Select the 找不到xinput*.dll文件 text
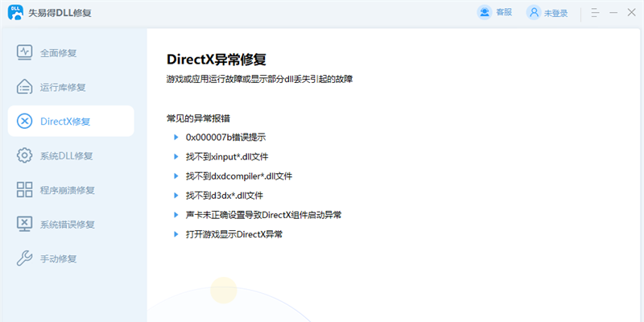Screen dimensions: 644x322 coord(227,156)
